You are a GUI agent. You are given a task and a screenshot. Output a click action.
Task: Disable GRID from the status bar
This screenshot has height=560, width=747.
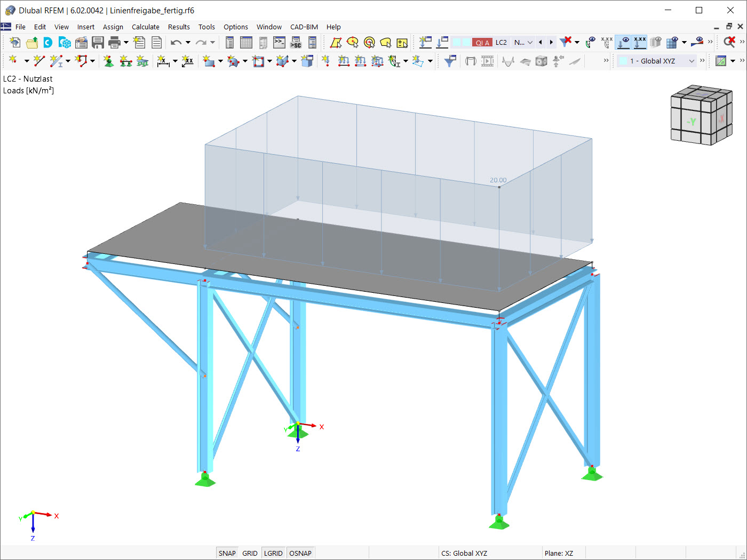(x=250, y=553)
